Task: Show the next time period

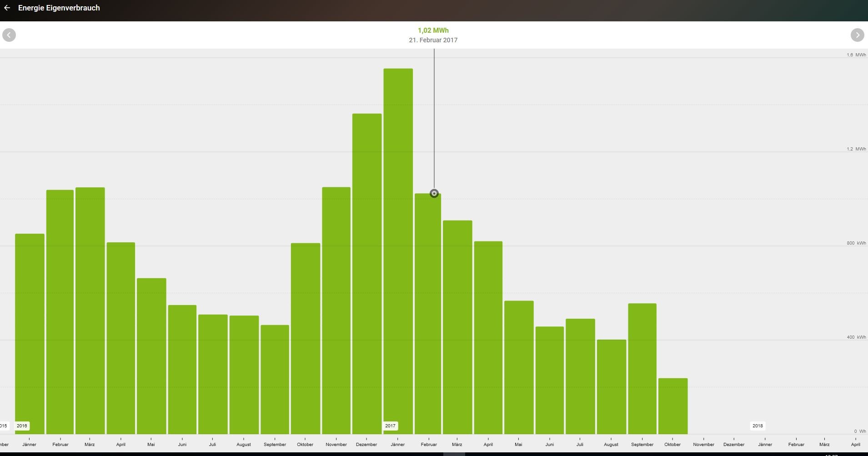Action: click(x=857, y=35)
